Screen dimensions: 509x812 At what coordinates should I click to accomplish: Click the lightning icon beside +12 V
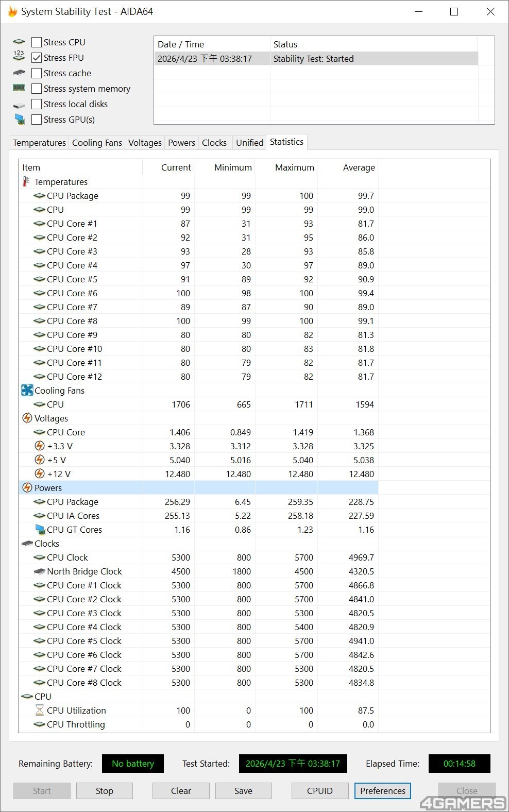coord(39,474)
